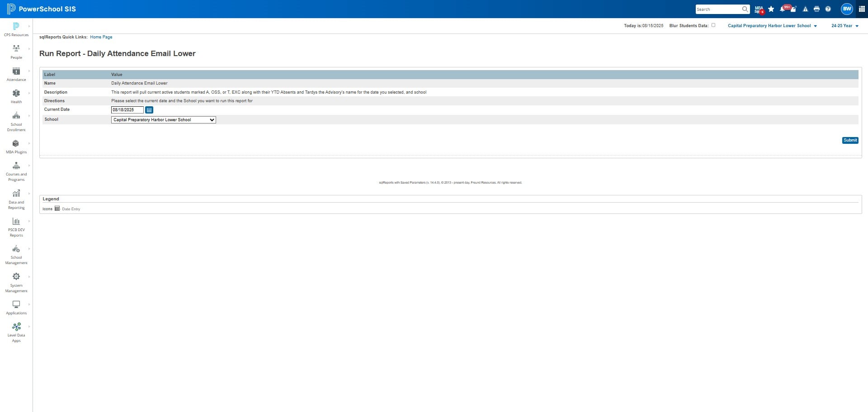Open the System Management sidebar menu
Viewport: 868px width, 412px height.
click(16, 283)
